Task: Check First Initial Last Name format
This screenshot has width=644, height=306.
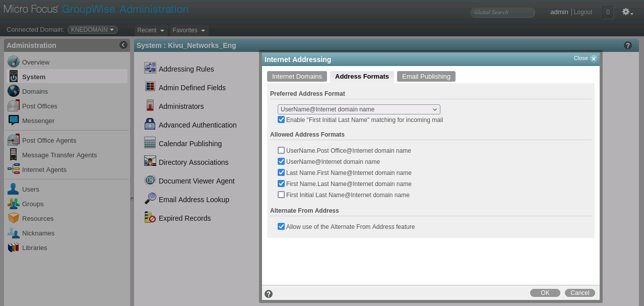Action: [x=281, y=195]
